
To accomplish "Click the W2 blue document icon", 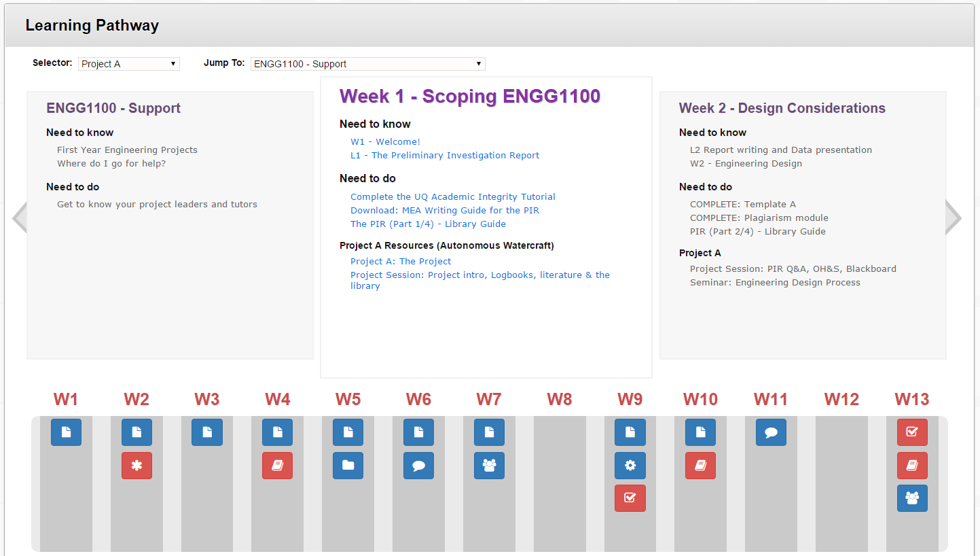I will tap(137, 432).
